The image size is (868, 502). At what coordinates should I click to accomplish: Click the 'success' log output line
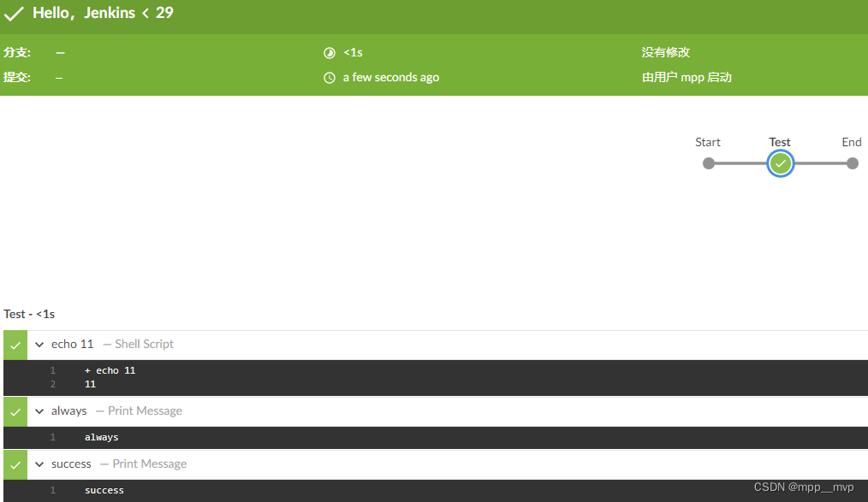(104, 490)
